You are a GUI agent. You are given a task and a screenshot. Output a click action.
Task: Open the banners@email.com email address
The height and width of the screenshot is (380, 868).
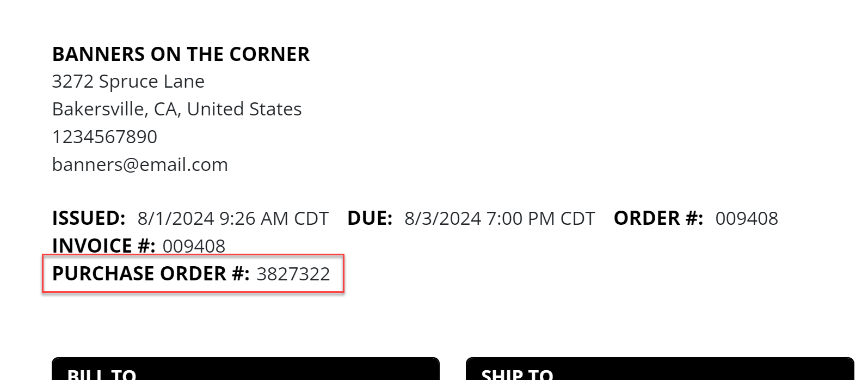140,164
